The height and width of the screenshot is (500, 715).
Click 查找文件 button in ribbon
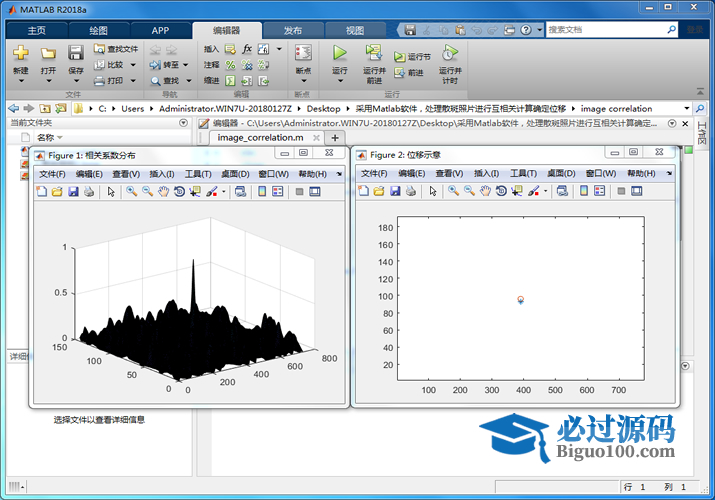click(x=118, y=48)
